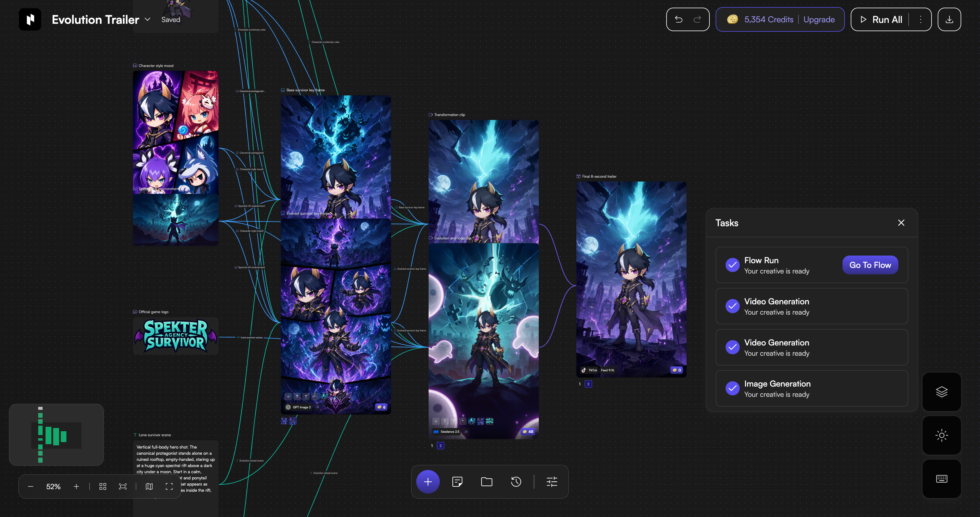Redo the last action
This screenshot has width=980, height=517.
(x=697, y=19)
